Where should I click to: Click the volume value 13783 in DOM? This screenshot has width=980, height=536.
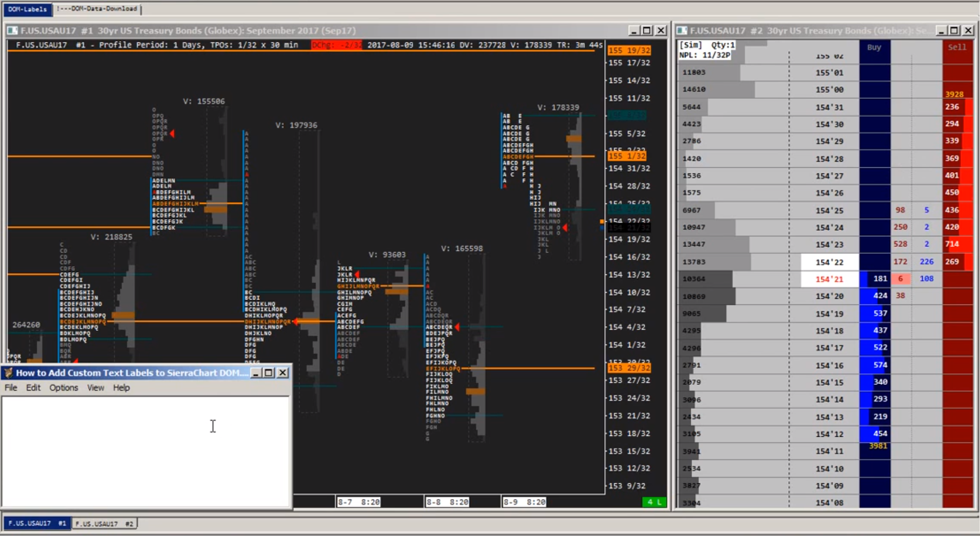pos(694,262)
